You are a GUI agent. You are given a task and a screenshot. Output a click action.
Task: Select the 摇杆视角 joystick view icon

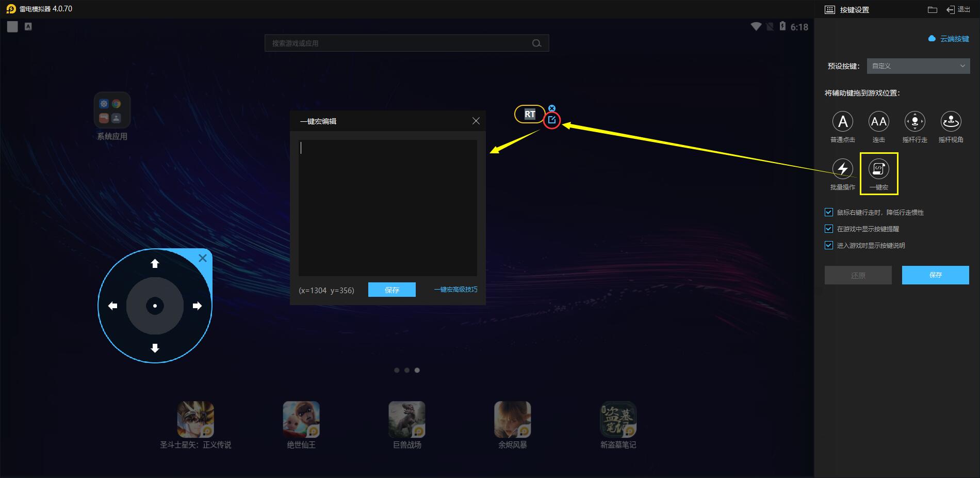coord(951,122)
